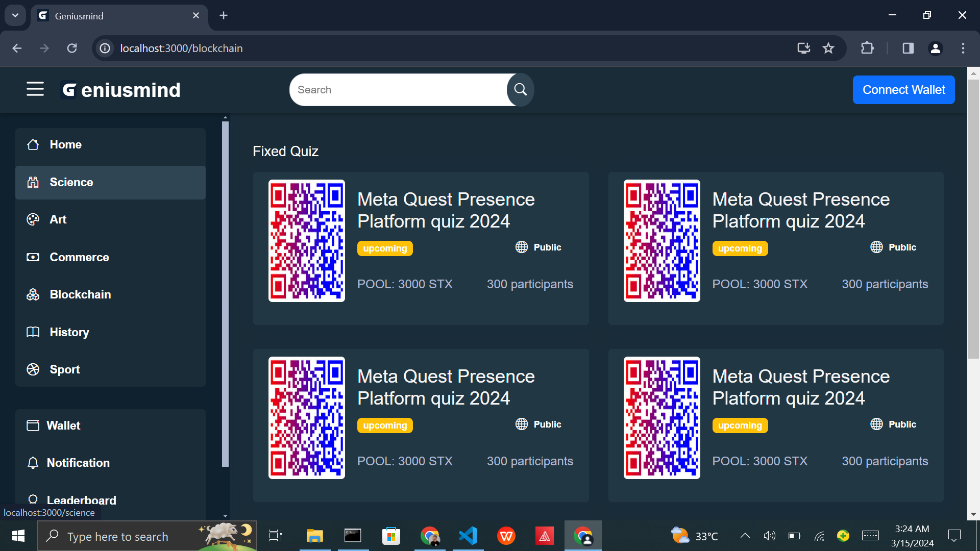The width and height of the screenshot is (980, 551).
Task: Open the Notification sidebar link
Action: click(x=78, y=463)
